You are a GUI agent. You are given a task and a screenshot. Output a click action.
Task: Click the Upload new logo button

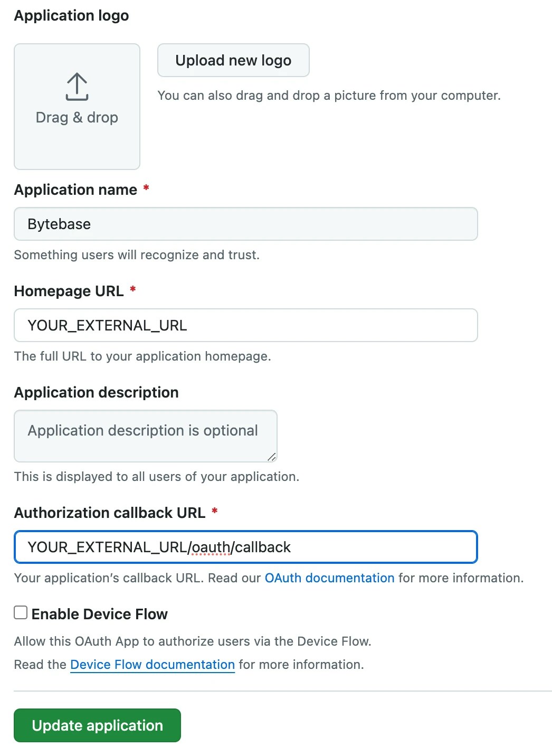click(233, 60)
